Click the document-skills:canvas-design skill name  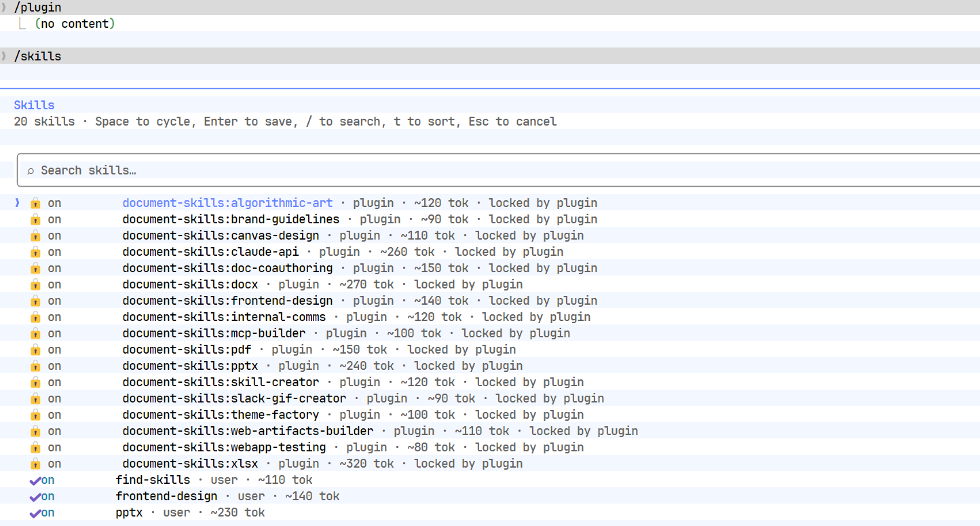221,236
